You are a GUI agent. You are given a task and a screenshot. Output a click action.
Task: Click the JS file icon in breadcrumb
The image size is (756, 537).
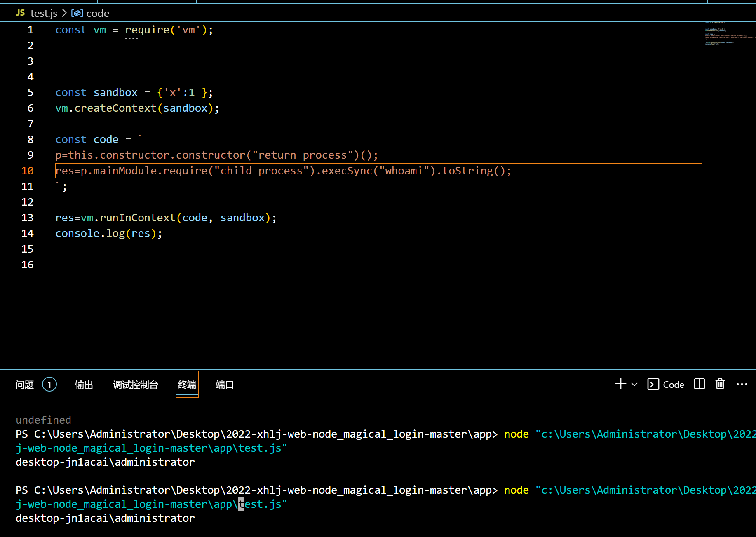coord(21,13)
